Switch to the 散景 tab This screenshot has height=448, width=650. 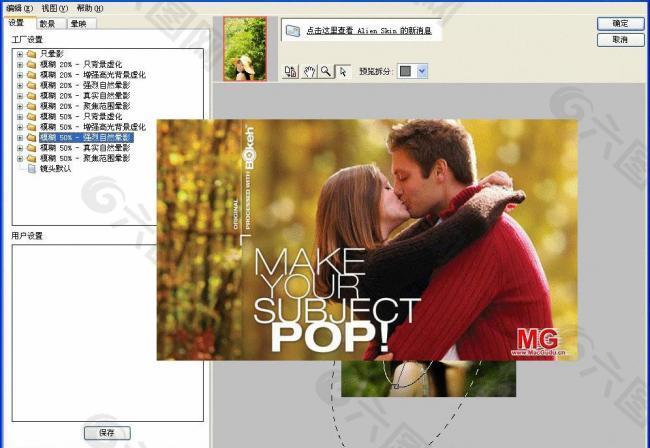tap(47, 23)
